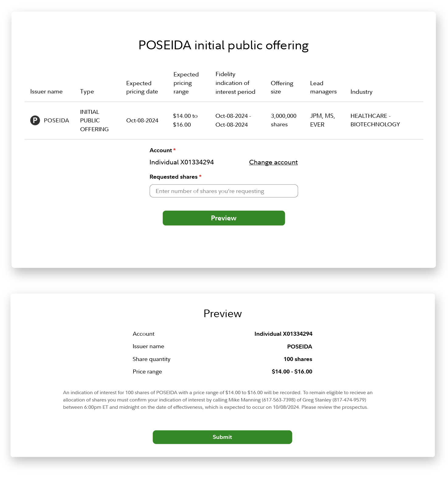Focus the Requested shares input field

[224, 191]
